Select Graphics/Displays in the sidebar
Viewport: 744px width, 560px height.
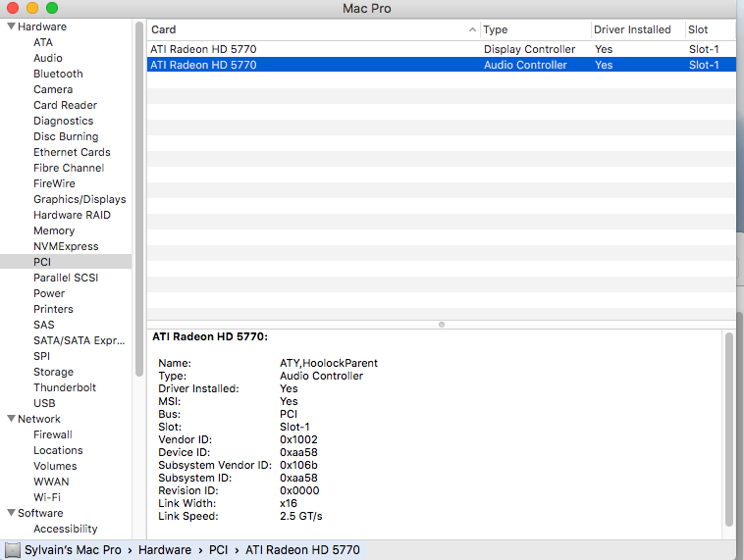point(80,199)
